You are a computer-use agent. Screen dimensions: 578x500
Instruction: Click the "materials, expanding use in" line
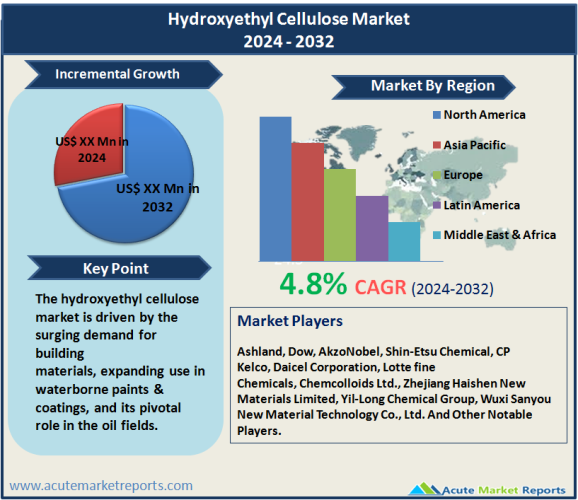click(x=120, y=371)
